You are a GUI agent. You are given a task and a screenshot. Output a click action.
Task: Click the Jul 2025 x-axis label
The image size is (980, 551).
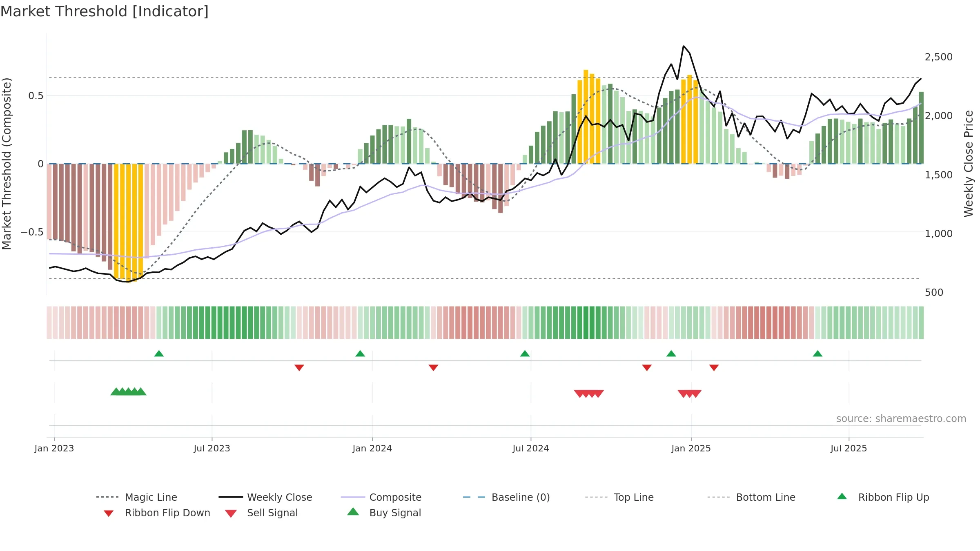pyautogui.click(x=849, y=449)
